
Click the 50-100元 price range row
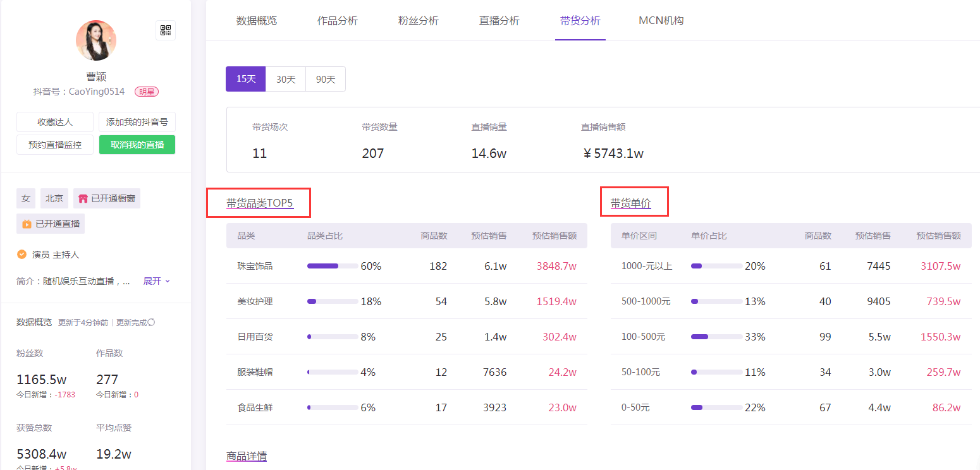coord(791,372)
